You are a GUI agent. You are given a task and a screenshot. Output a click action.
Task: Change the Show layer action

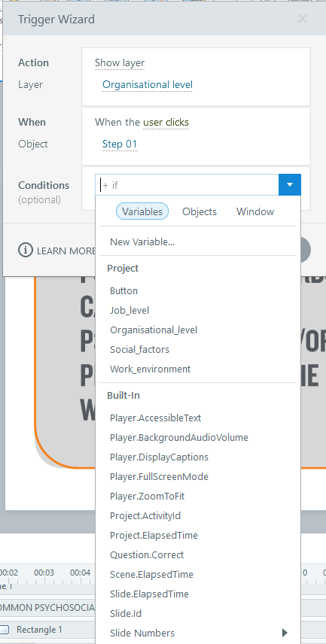[x=120, y=63]
